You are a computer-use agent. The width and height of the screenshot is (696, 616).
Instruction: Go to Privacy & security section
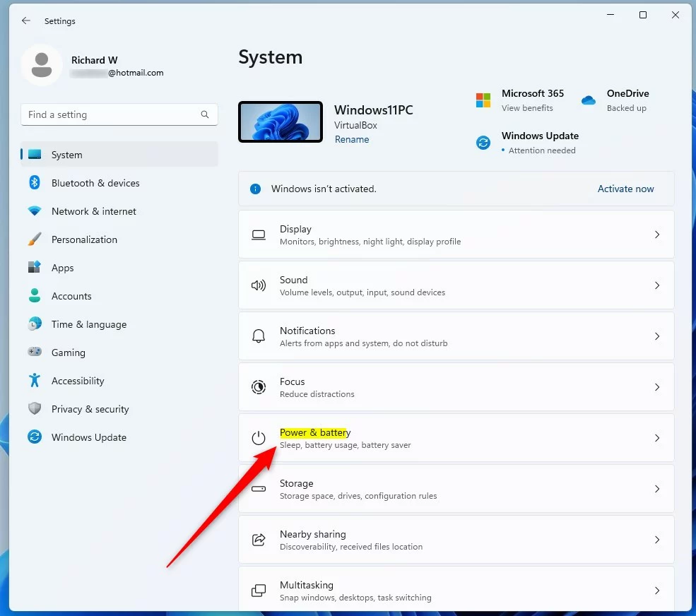pos(90,409)
